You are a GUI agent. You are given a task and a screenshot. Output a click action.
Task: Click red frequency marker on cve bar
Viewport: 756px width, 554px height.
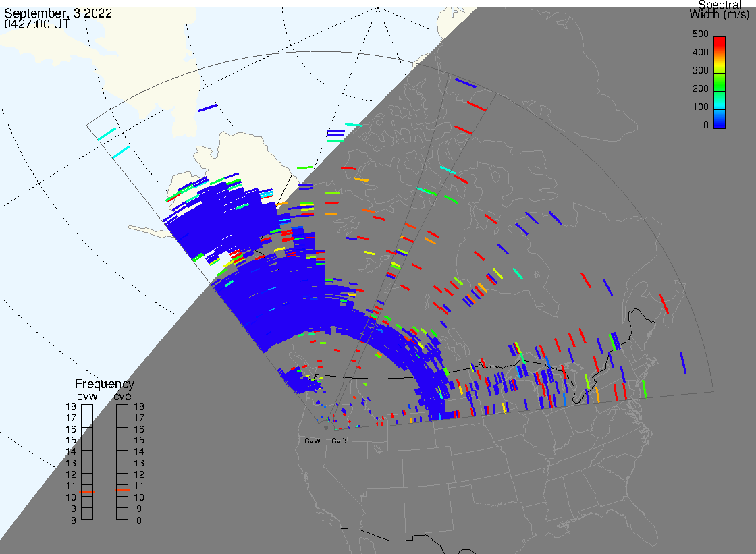coord(122,490)
